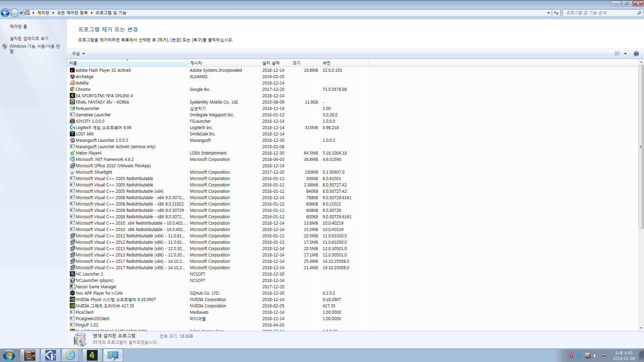Change the list view with view icon
The height and width of the screenshot is (362, 644).
tap(617, 54)
